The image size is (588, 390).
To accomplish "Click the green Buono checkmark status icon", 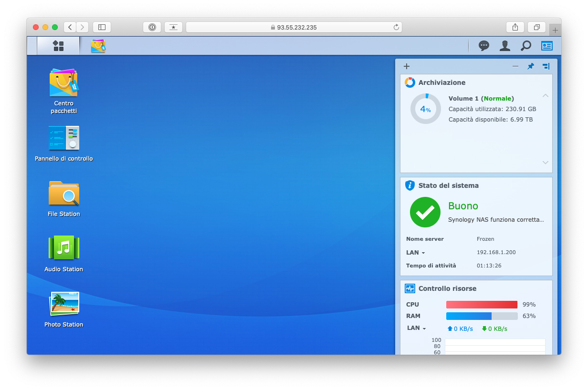I will (x=425, y=212).
